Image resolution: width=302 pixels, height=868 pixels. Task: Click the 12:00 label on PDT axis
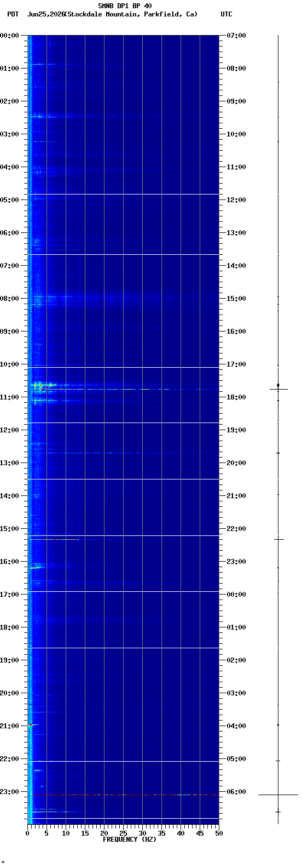pos(10,430)
